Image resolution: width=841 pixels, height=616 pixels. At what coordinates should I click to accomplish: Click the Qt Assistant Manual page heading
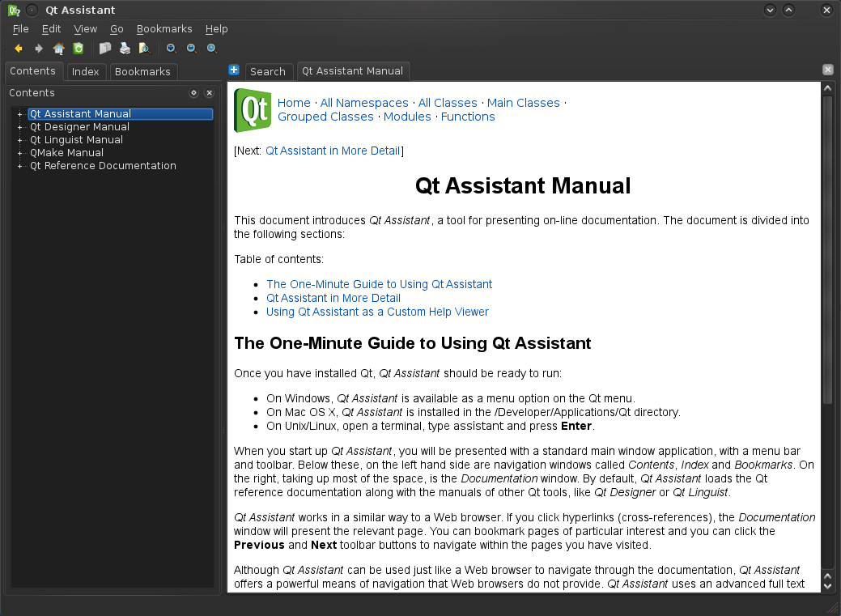pyautogui.click(x=523, y=185)
